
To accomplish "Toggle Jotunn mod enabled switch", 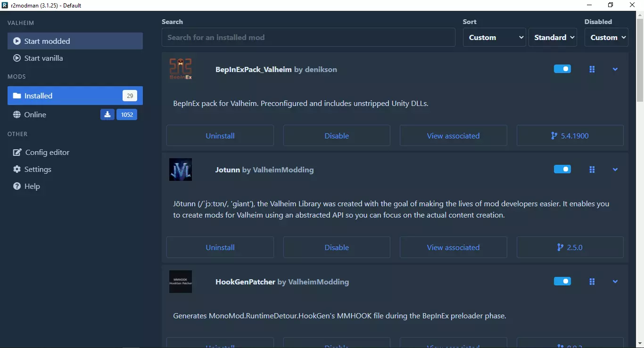I will coord(562,169).
